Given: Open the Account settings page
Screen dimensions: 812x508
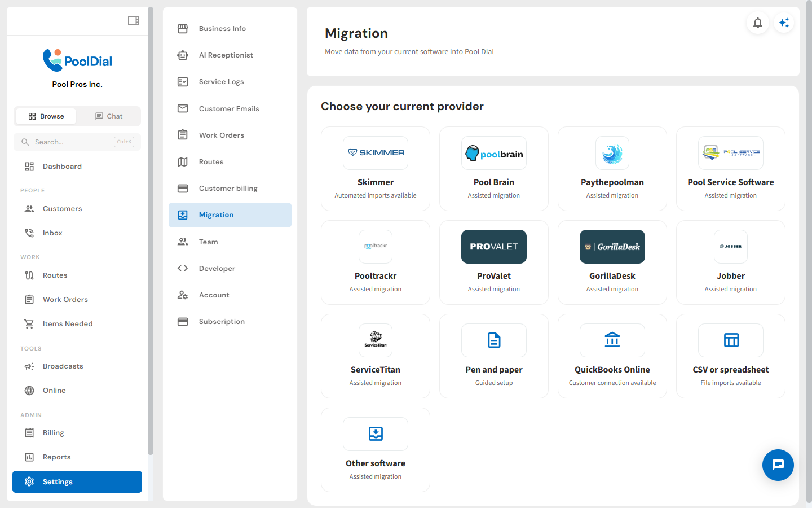Looking at the screenshot, I should click(230, 295).
